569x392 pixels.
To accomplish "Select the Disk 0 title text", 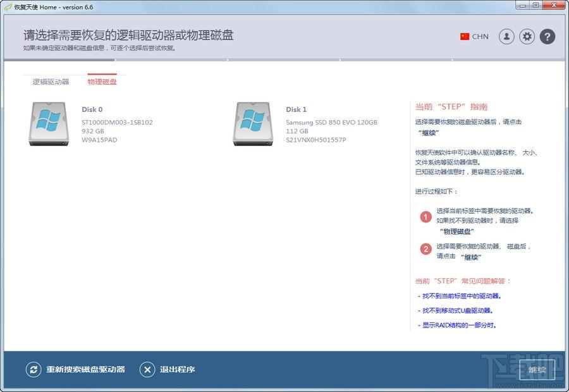I will pyautogui.click(x=92, y=109).
